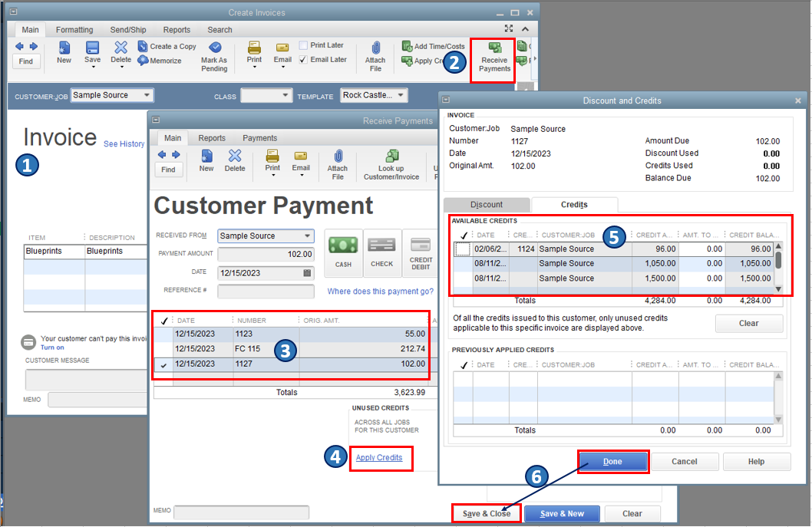Open the Formatting ribbon tab

pyautogui.click(x=74, y=29)
